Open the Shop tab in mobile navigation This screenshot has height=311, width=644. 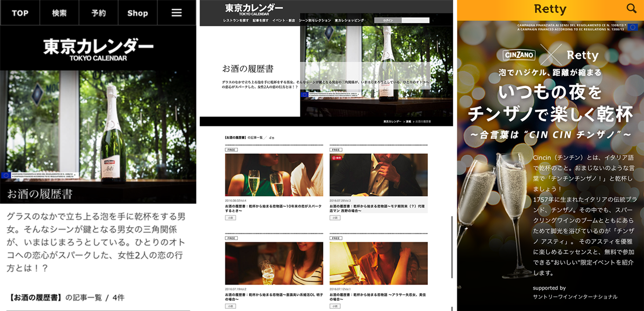[137, 13]
